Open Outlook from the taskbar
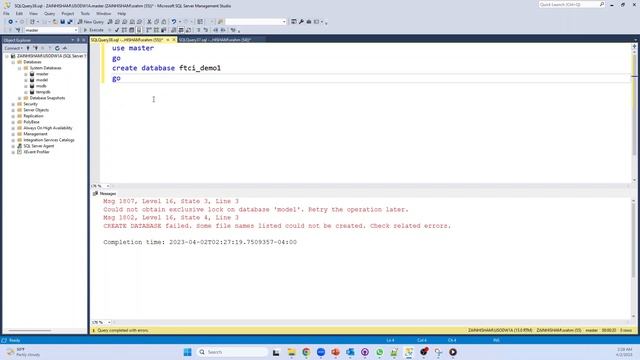640x360 pixels. coord(350,352)
